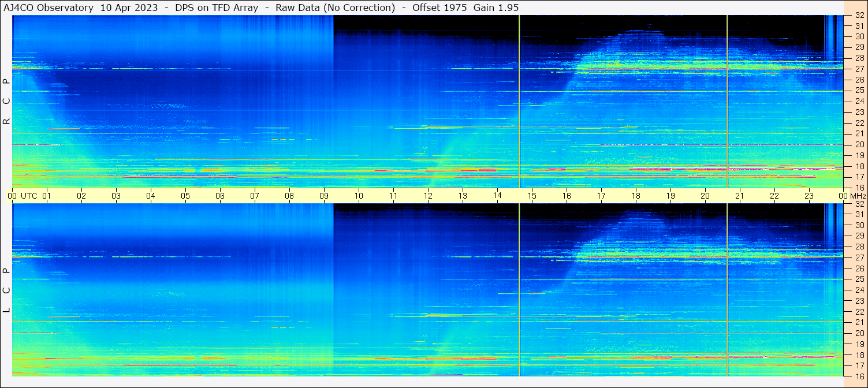This screenshot has height=388, width=868.
Task: Click the "AJ4CO Observatory" title text
Action: 49,8
